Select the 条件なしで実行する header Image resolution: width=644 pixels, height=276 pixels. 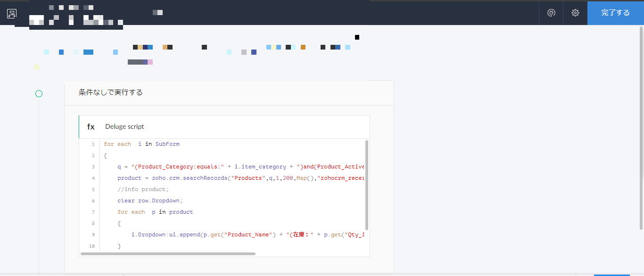click(x=110, y=92)
